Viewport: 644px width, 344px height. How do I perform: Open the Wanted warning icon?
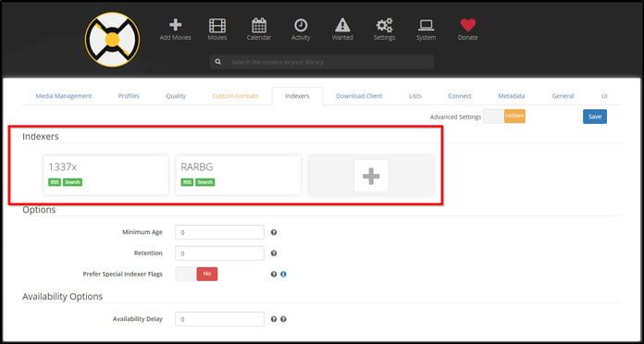coord(342,25)
